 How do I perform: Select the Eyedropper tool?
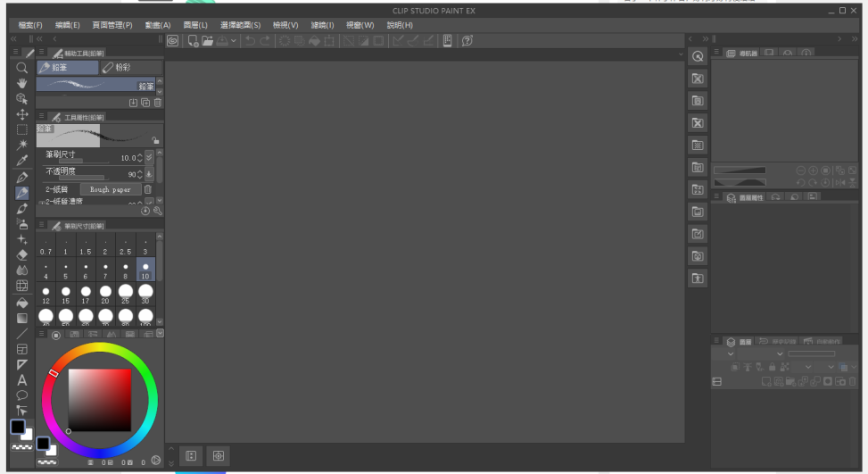coord(21,161)
